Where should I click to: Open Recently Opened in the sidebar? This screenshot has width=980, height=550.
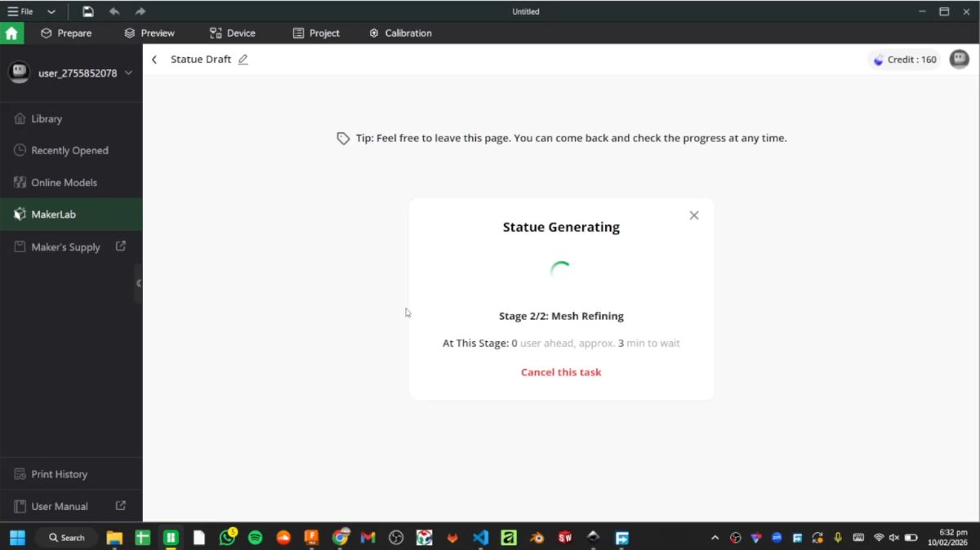pyautogui.click(x=69, y=150)
